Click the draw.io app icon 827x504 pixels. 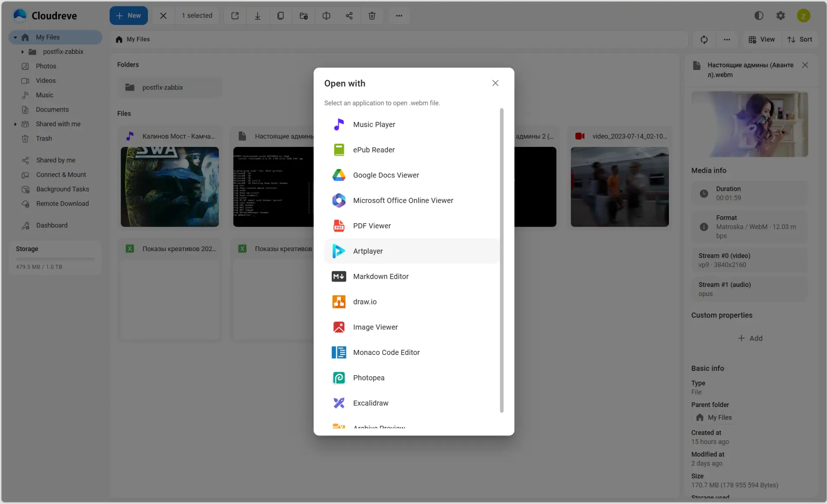tap(339, 302)
